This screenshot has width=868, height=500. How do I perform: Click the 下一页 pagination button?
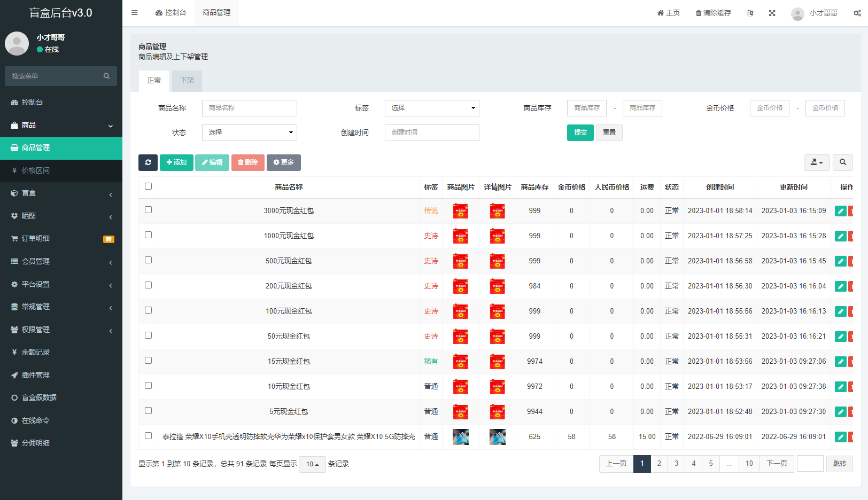[777, 464]
